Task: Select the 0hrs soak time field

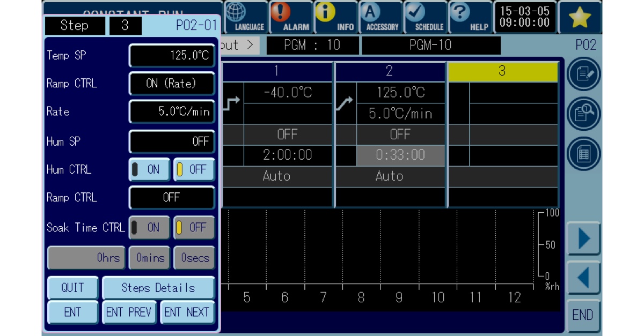Action: (86, 258)
